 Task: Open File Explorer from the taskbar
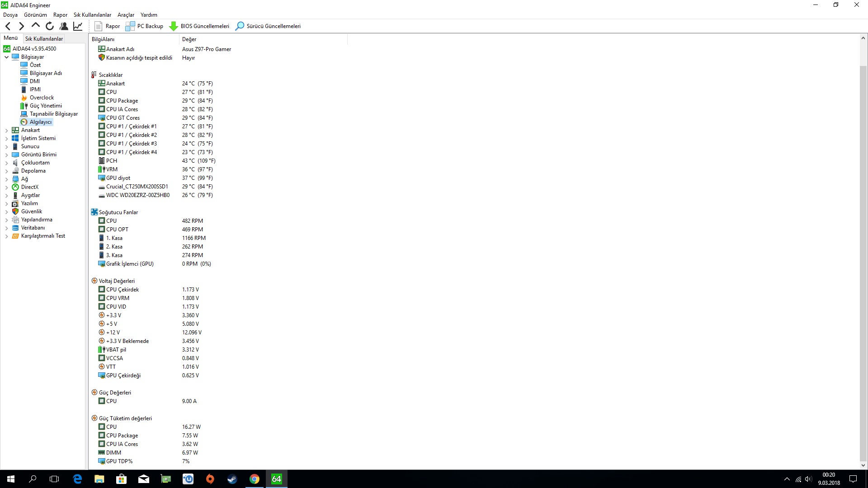point(99,479)
